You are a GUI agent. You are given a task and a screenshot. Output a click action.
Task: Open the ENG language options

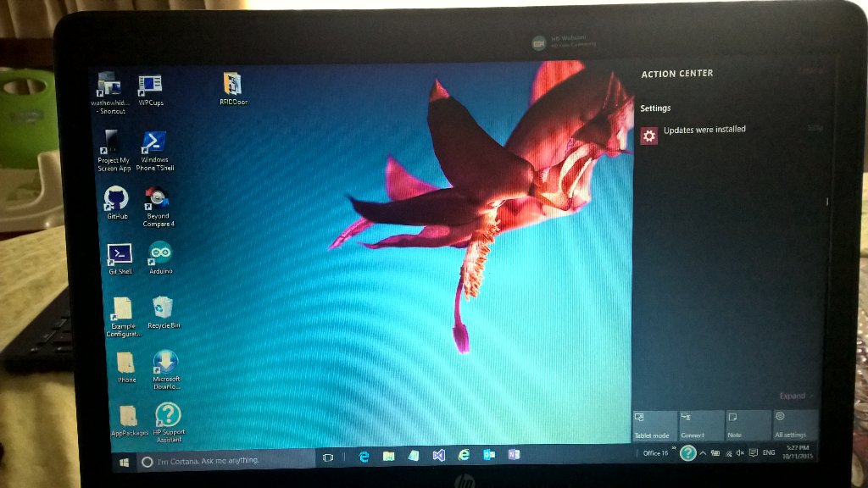click(769, 453)
